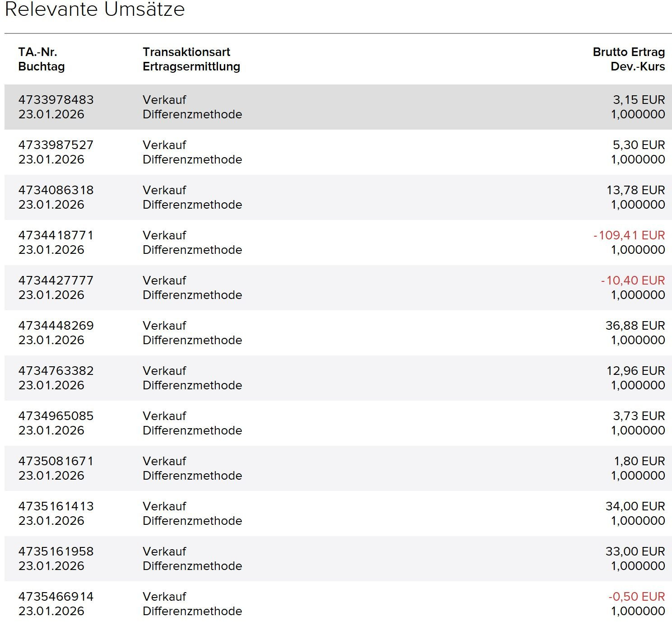The width and height of the screenshot is (672, 626).
Task: Click the 36,88 EUR gross yield
Action: [x=635, y=326]
